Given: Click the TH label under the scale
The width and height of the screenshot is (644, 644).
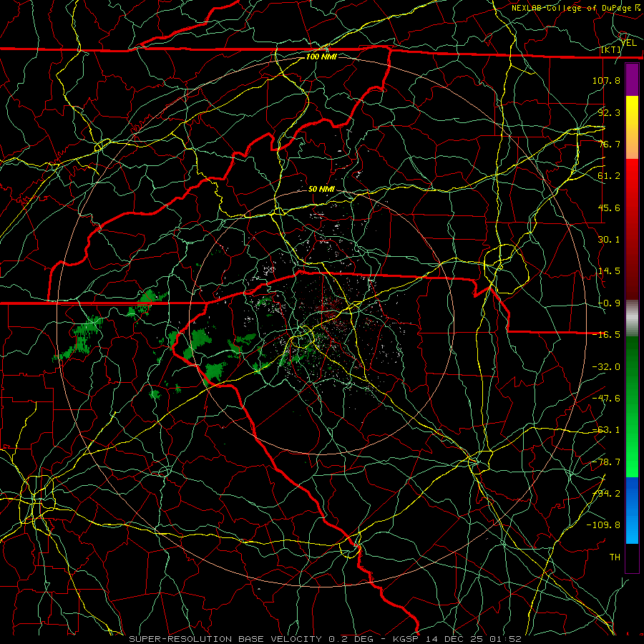Looking at the screenshot, I should click(x=615, y=557).
